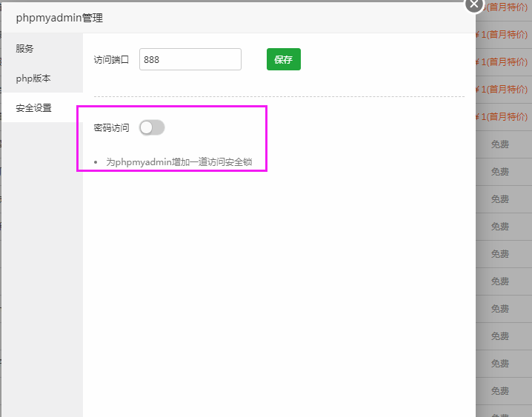Click the 访问端口 input field
Screen dimensions: 532x417
[x=190, y=59]
